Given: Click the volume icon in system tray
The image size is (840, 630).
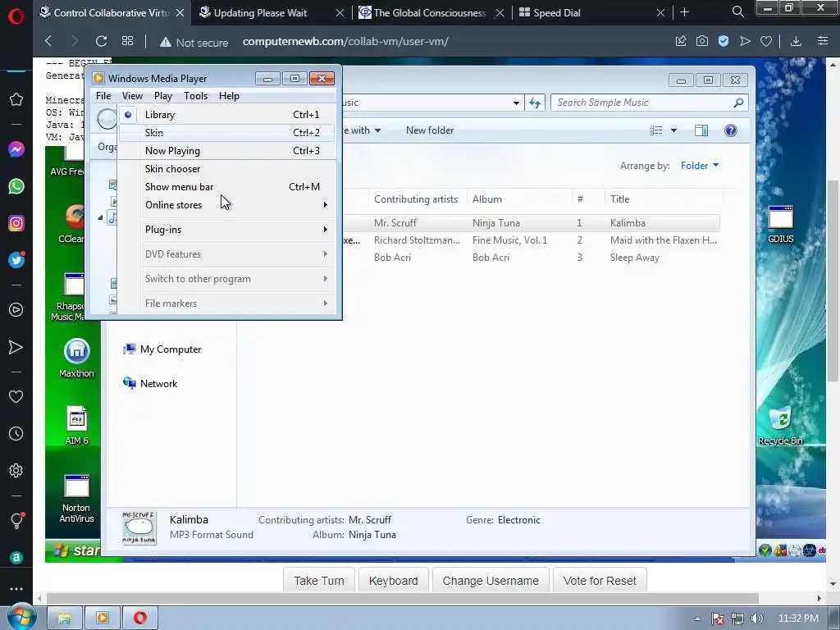Looking at the screenshot, I should tap(756, 619).
